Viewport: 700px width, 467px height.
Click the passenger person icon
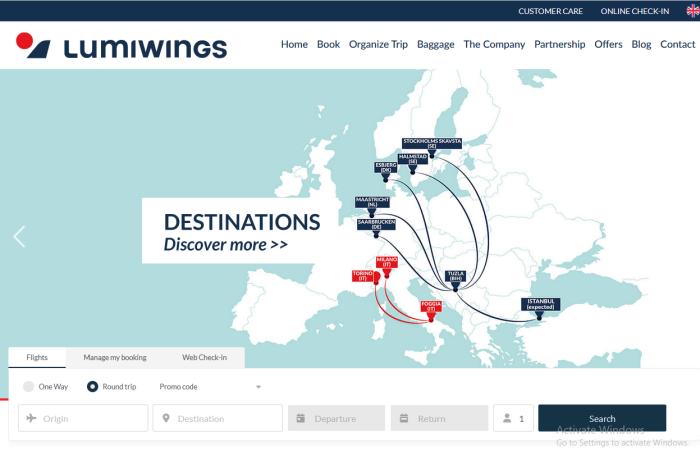[x=507, y=418]
